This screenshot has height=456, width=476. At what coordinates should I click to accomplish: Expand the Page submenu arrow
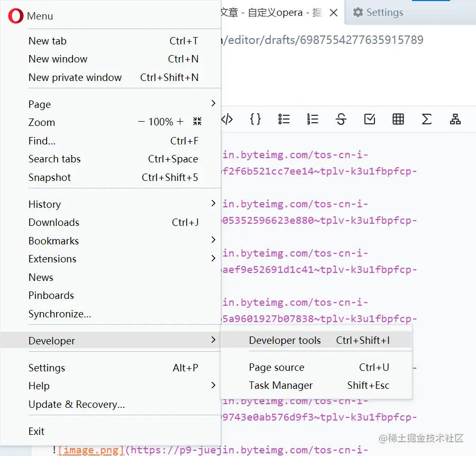tap(214, 104)
